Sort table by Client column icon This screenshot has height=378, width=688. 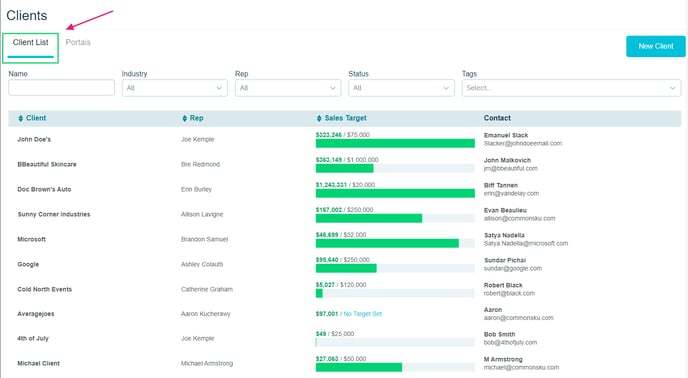20,118
